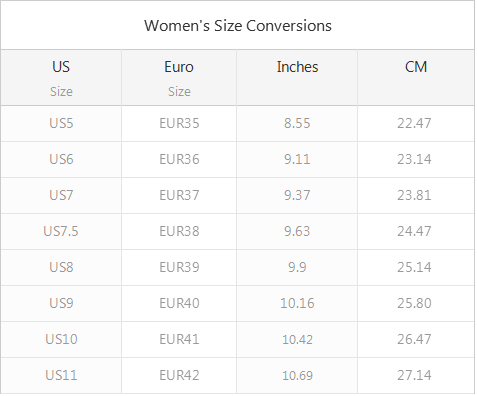477x396 pixels.
Task: Select the Euro Size column header
Action: (179, 78)
